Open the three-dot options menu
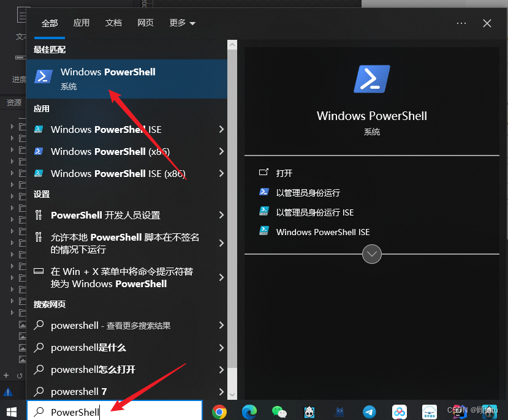The image size is (508, 420). coord(461,23)
